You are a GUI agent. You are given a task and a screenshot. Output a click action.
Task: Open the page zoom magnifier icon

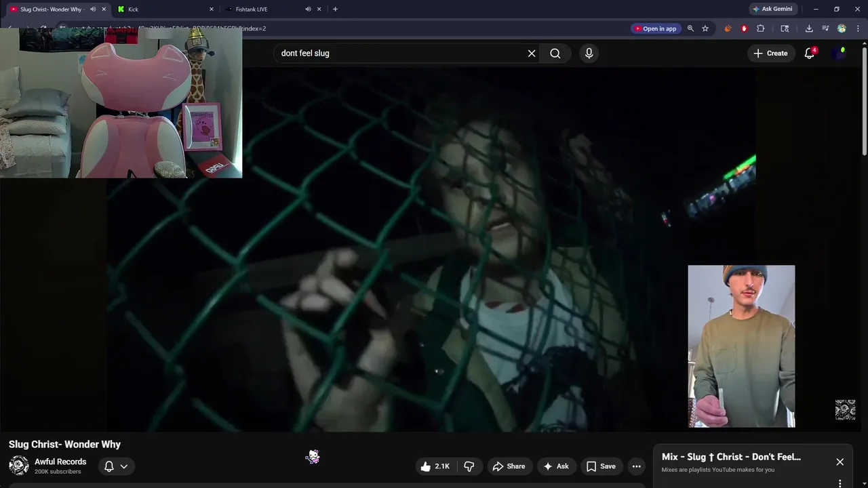[690, 28]
